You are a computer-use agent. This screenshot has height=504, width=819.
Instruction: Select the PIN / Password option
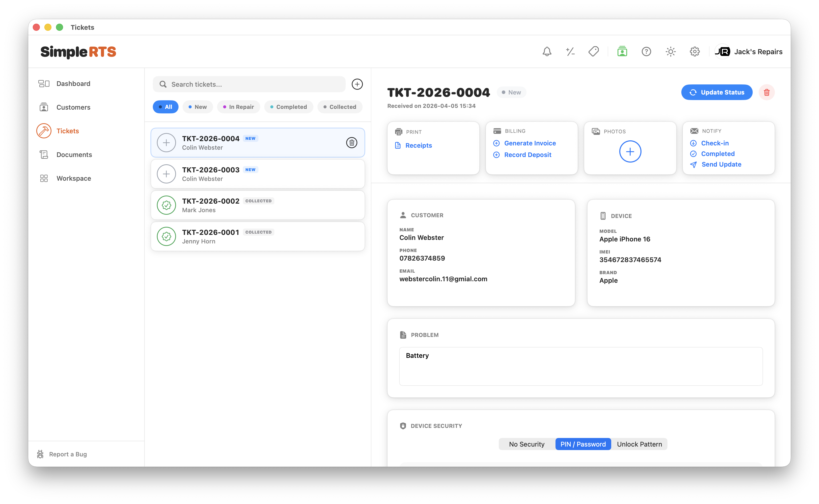pos(583,444)
